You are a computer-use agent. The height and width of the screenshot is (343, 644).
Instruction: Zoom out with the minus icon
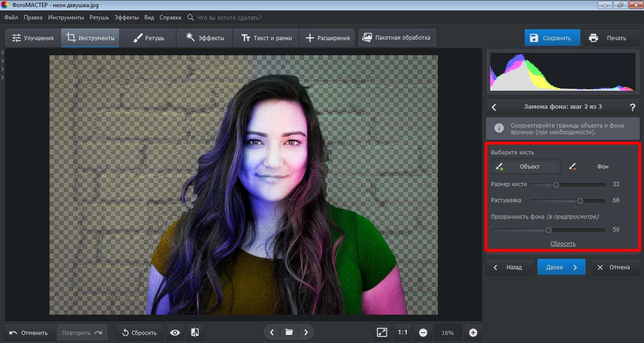tap(423, 333)
